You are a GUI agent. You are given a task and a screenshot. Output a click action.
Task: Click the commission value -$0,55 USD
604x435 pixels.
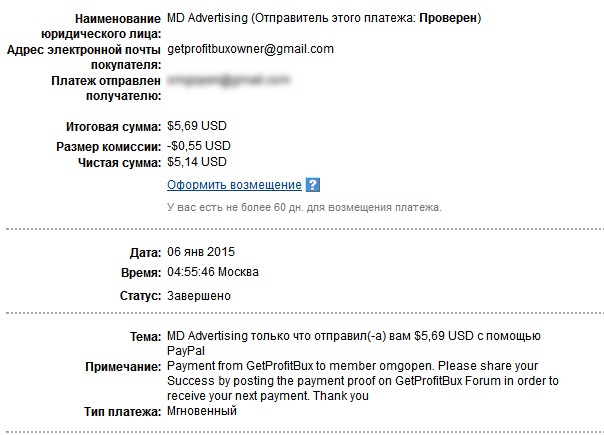pos(199,145)
